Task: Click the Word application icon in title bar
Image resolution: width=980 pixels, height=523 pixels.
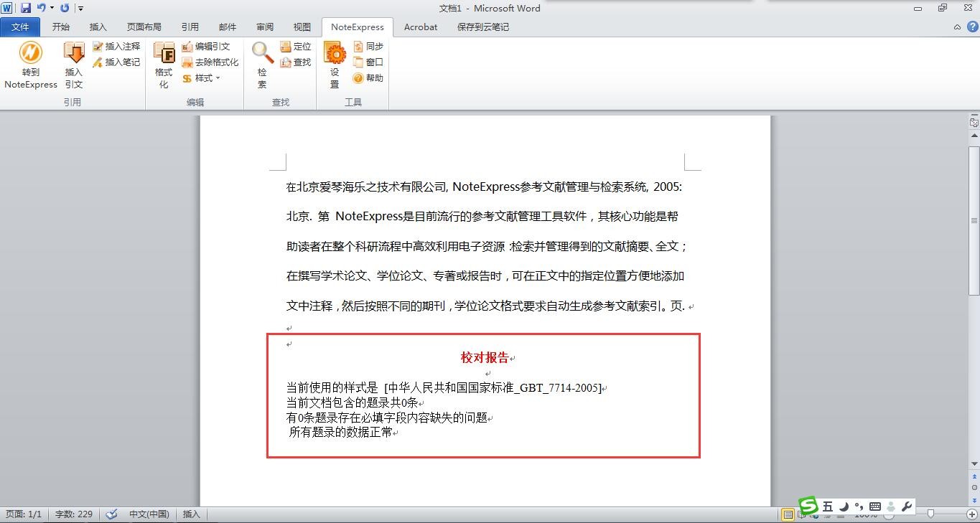Action: (8, 8)
